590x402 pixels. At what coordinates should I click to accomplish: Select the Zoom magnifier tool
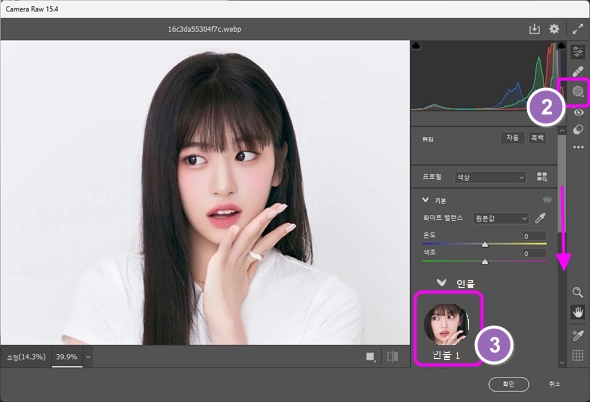point(578,292)
